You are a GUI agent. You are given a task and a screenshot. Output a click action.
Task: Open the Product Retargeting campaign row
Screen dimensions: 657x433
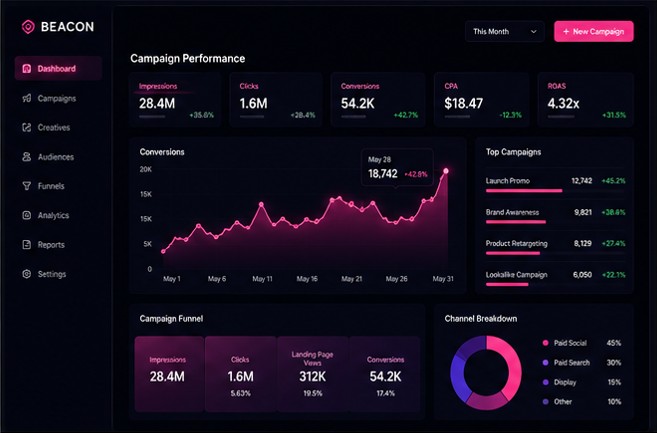[555, 246]
